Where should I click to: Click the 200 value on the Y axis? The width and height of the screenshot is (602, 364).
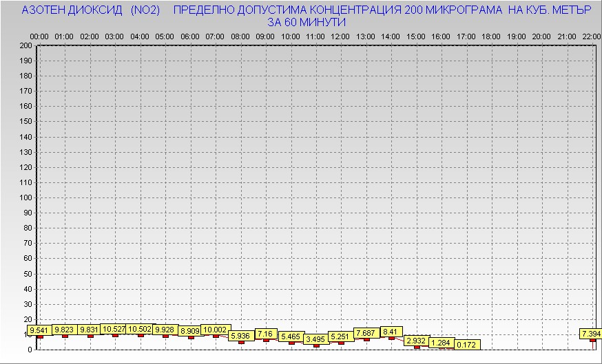pos(25,45)
